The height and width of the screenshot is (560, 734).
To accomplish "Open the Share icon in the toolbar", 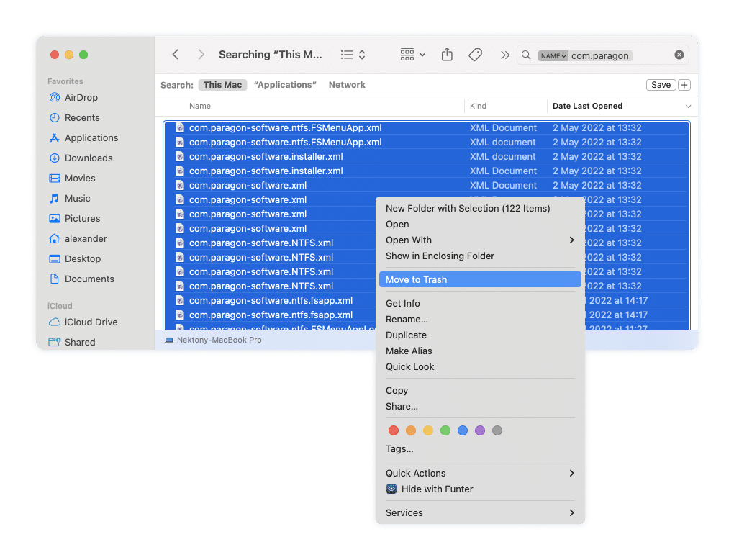I will point(446,55).
